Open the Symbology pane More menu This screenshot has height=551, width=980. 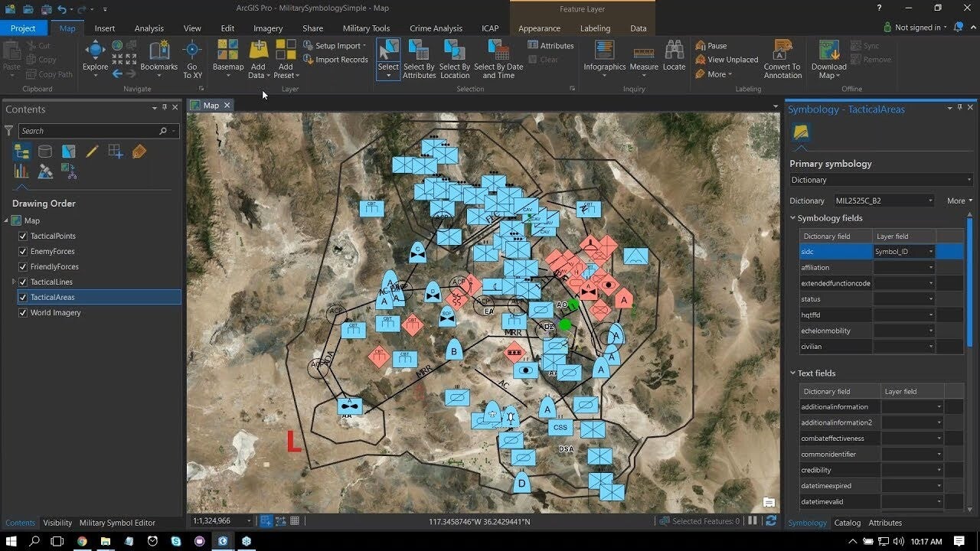click(x=959, y=201)
